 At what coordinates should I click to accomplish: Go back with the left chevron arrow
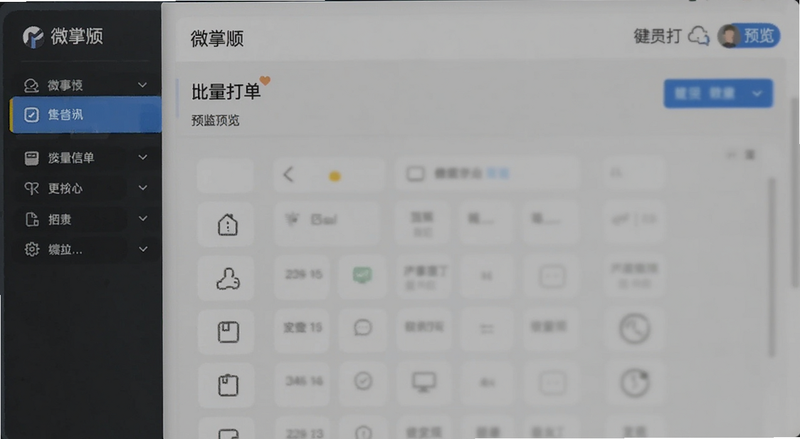pos(288,175)
